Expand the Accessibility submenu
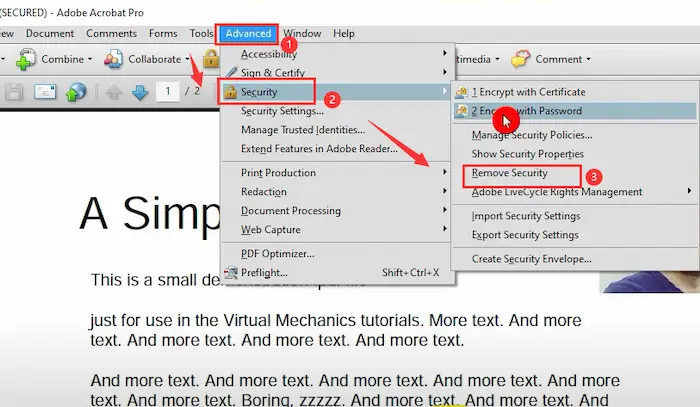Image resolution: width=700 pixels, height=407 pixels. (338, 54)
